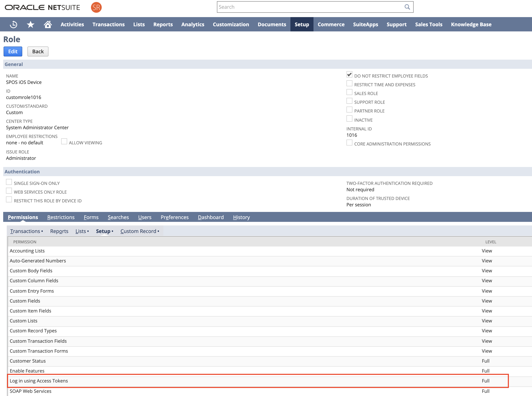Screen dimensions: 532x396
Task: Select the Log in using Access Tokens row
Action: [x=39, y=381]
